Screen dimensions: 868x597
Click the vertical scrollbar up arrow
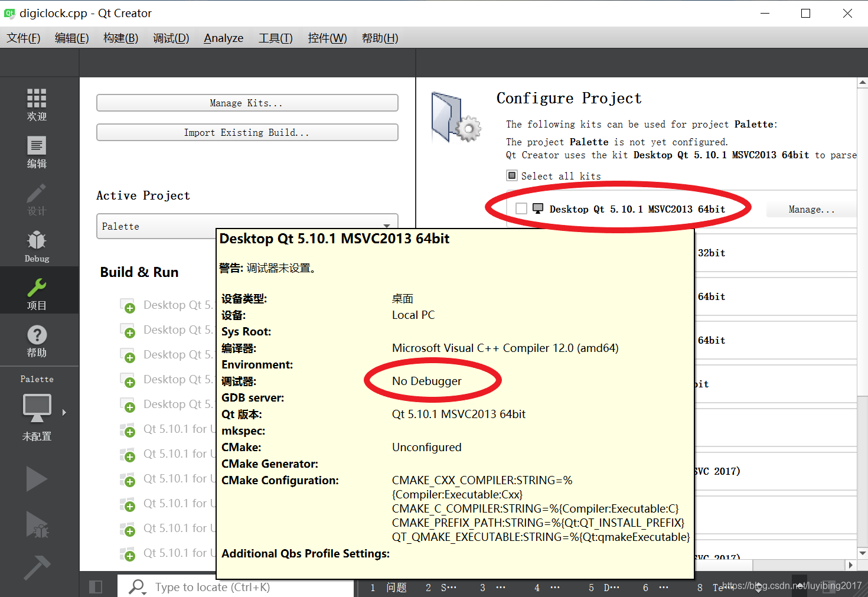coord(863,83)
